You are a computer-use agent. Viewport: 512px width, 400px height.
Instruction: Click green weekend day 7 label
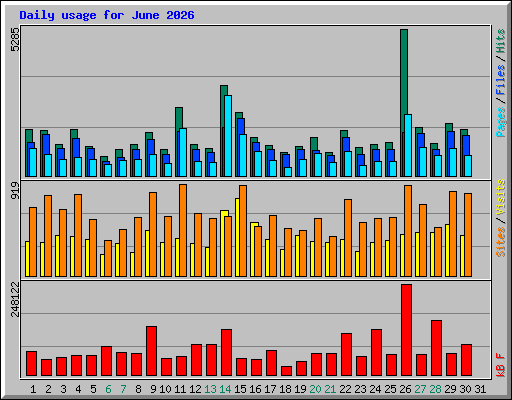coord(123,389)
